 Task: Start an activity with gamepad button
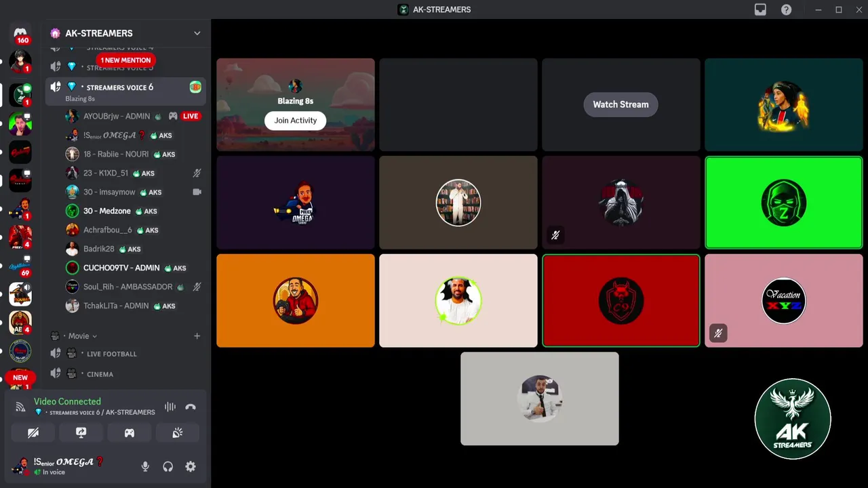[129, 432]
